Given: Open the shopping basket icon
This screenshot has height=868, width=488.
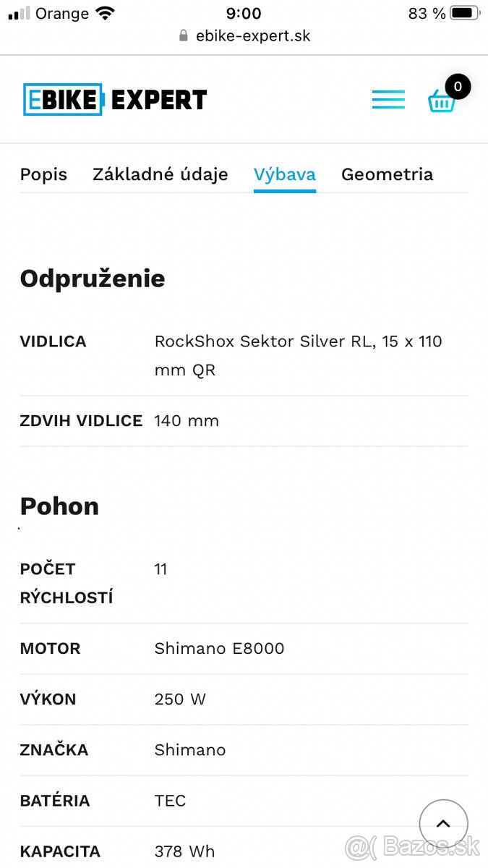Looking at the screenshot, I should [441, 101].
